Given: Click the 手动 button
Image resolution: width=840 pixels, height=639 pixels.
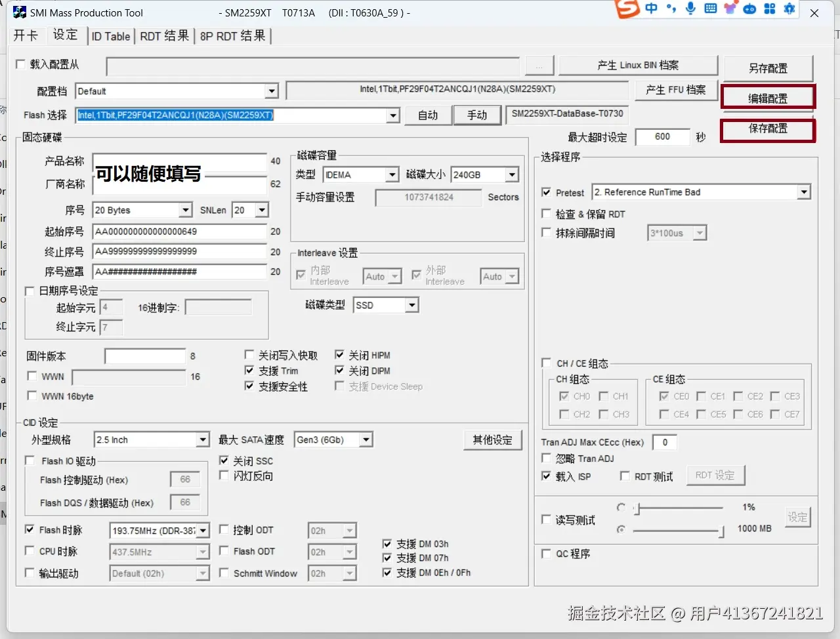Looking at the screenshot, I should 477,115.
